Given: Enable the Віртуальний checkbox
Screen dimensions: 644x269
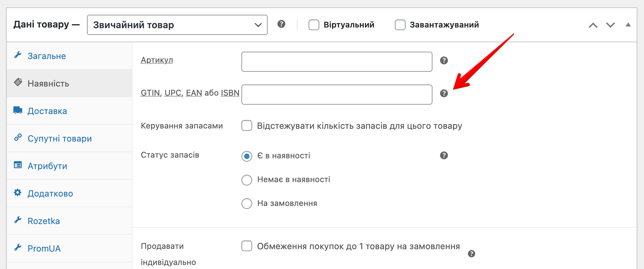Looking at the screenshot, I should click(x=314, y=25).
